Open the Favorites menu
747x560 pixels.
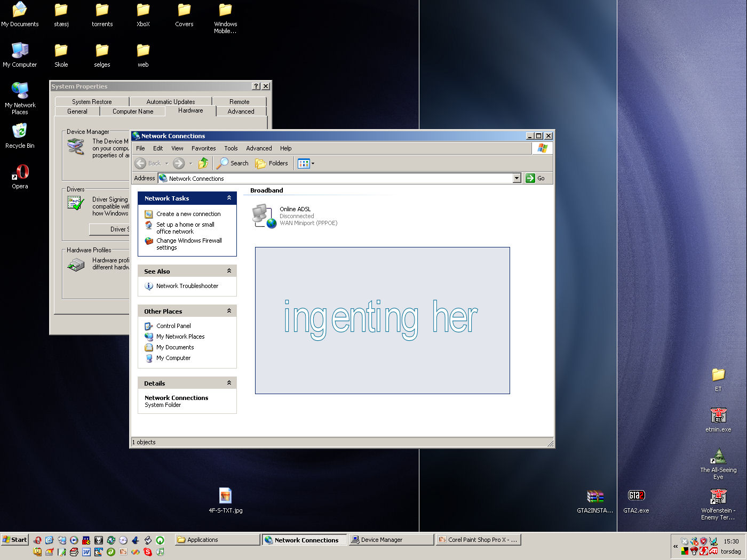204,148
